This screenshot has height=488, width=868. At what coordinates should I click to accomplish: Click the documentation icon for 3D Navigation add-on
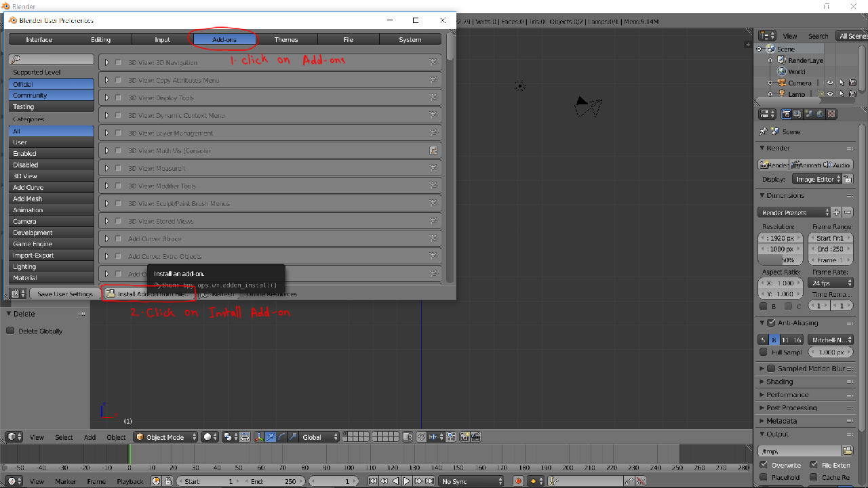point(433,62)
